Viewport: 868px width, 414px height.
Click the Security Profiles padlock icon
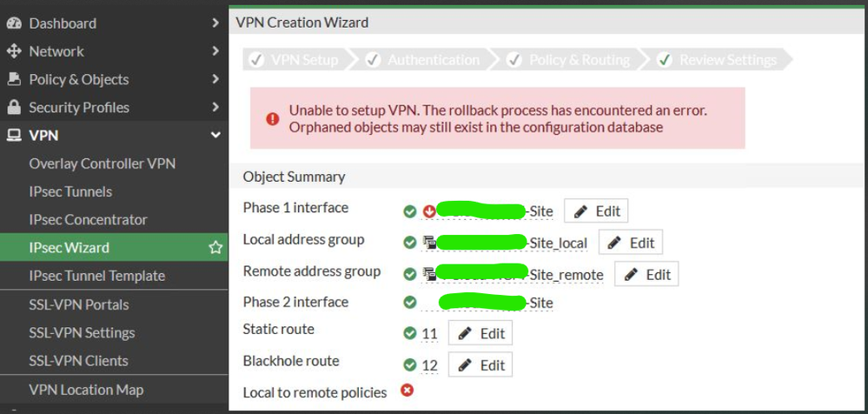[13, 108]
